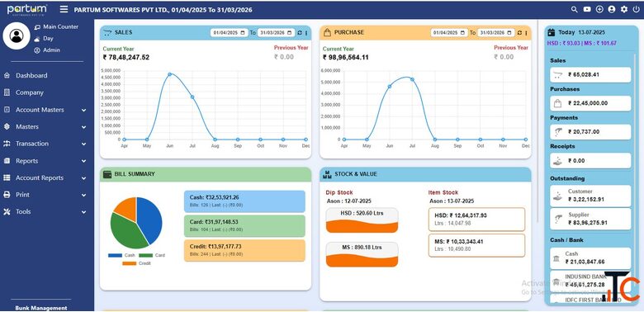
Task: Click the Company building icon in sidebar
Action: [7, 92]
